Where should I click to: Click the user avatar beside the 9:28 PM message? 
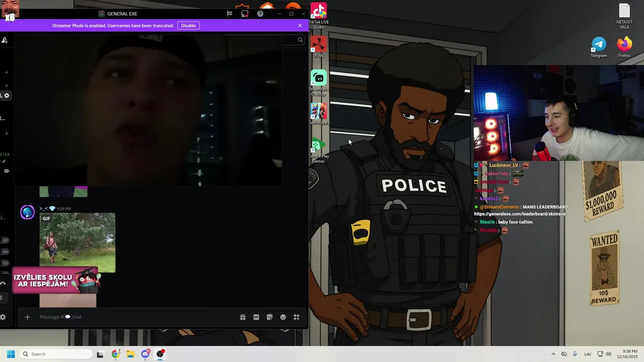click(x=27, y=212)
